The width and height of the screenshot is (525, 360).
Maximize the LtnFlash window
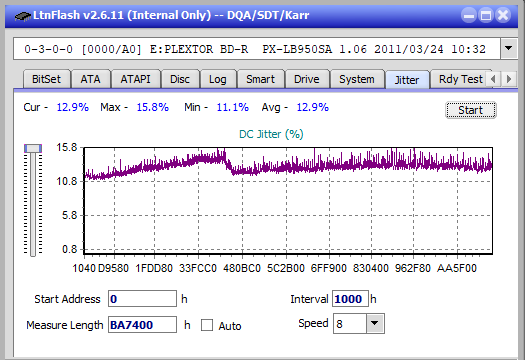[486, 15]
